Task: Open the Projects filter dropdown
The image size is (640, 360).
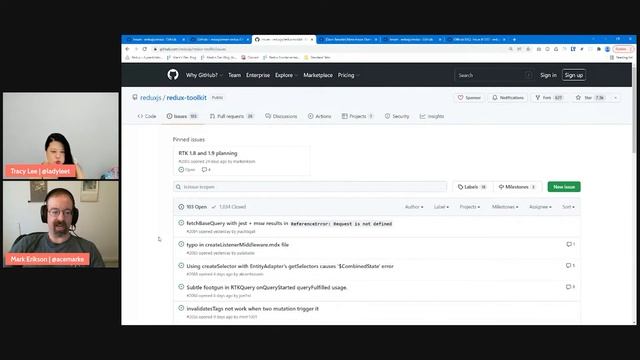Action: click(470, 207)
